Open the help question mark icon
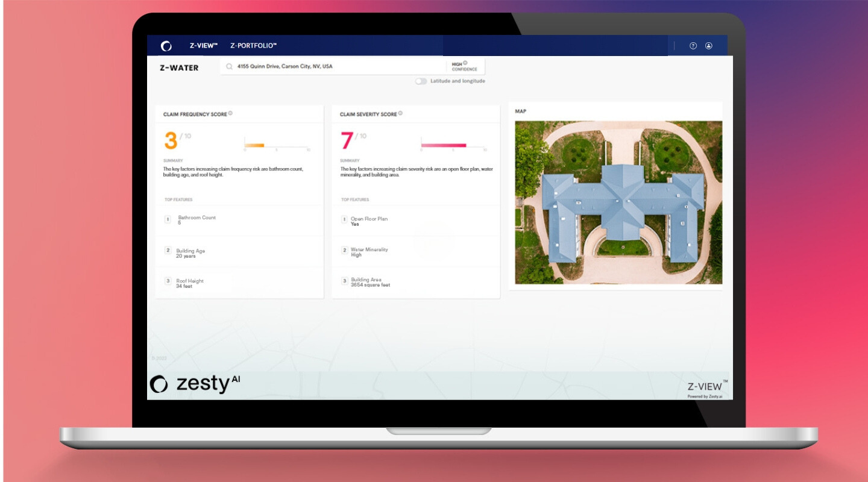The image size is (868, 482). pos(693,46)
